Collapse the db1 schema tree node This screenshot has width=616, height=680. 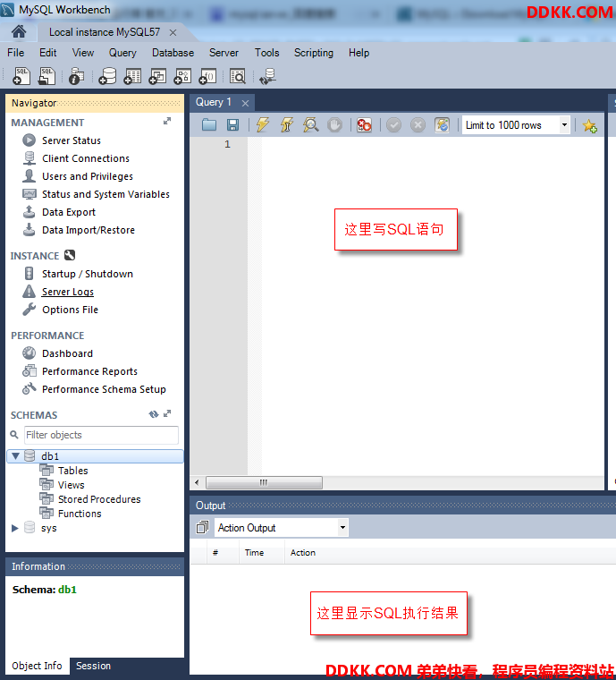point(15,455)
